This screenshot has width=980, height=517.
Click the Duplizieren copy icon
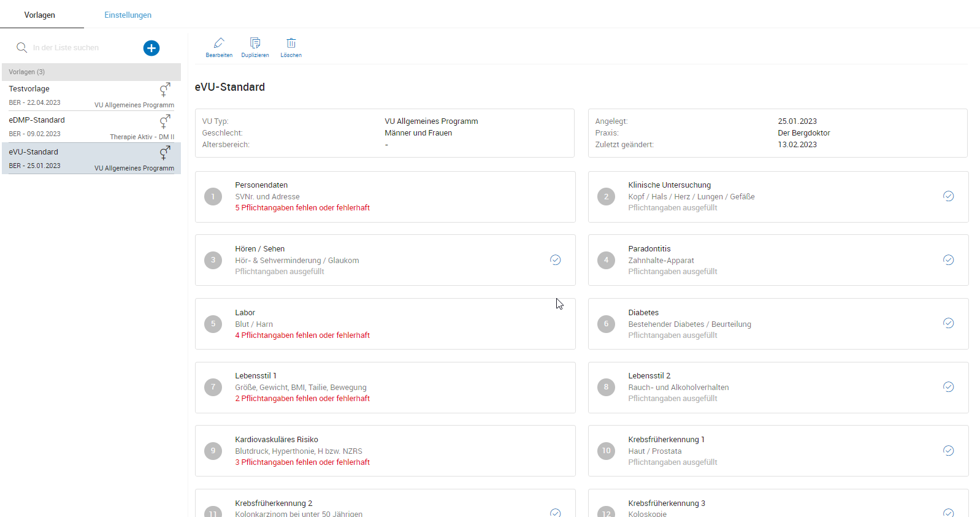pos(255,43)
